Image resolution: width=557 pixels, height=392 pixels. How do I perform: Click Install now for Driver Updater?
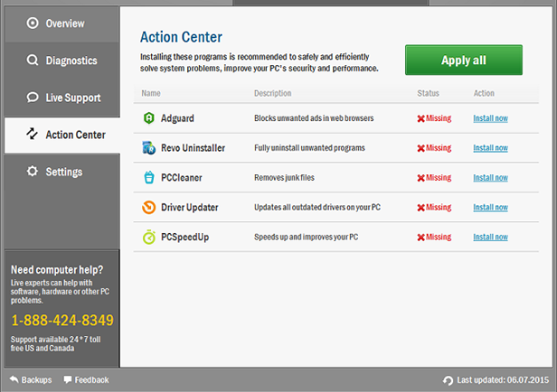click(x=490, y=207)
